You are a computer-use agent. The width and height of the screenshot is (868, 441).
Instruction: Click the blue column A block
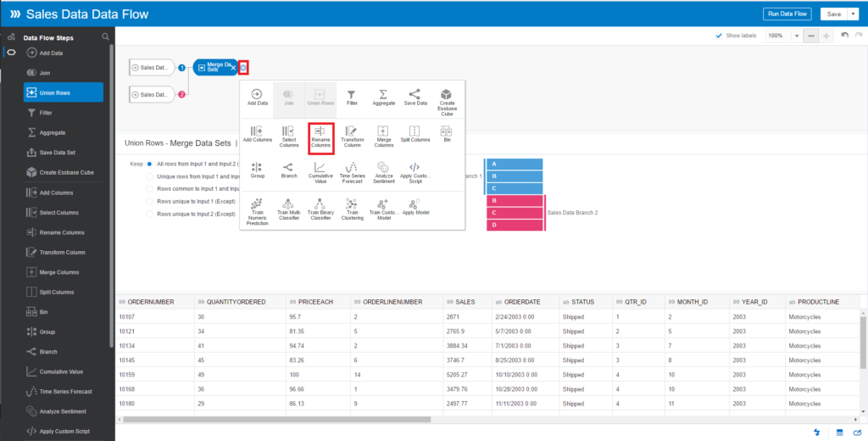[x=515, y=164]
